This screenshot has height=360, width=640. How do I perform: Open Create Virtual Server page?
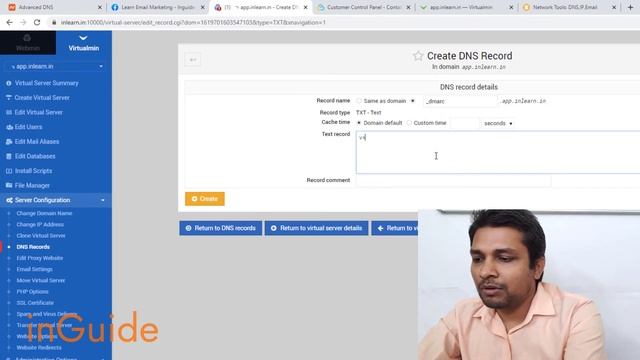42,98
